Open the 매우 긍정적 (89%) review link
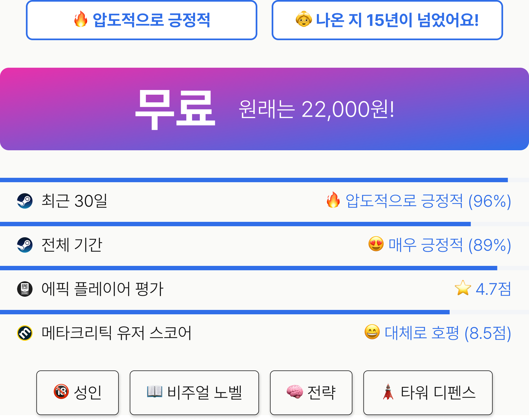 450,245
